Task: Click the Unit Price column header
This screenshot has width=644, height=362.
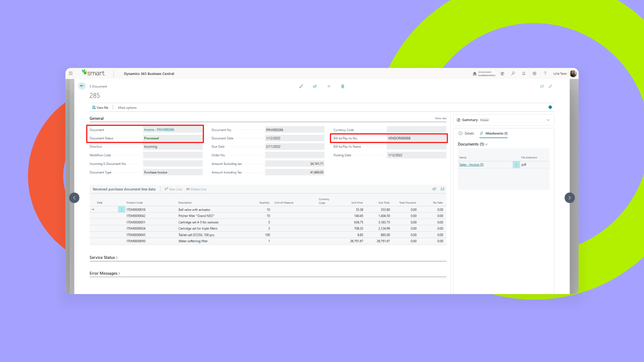Action: [x=357, y=203]
